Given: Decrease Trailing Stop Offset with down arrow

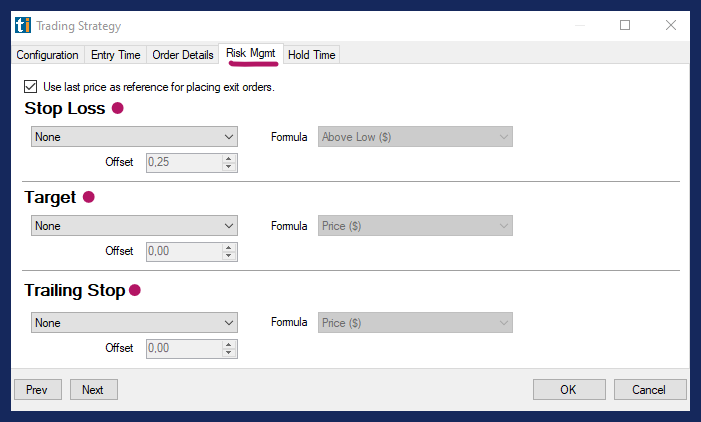Looking at the screenshot, I should 229,353.
